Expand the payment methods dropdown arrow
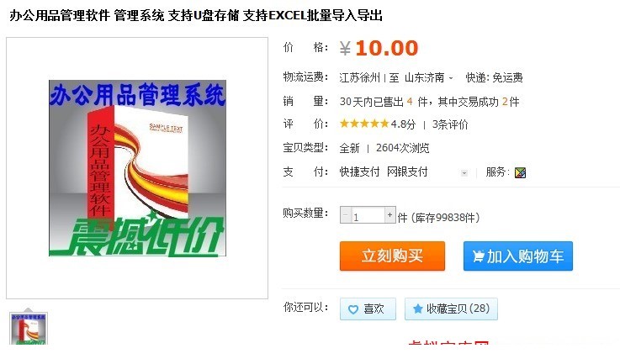 pos(464,173)
